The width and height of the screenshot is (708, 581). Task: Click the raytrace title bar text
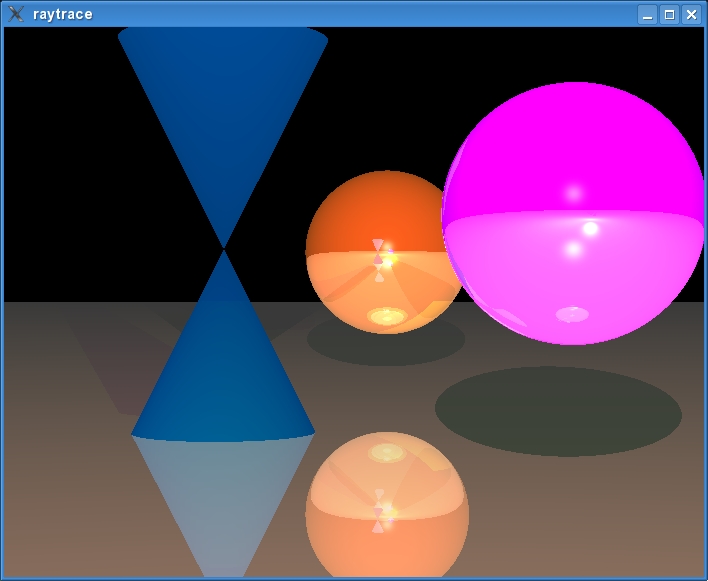tap(63, 14)
